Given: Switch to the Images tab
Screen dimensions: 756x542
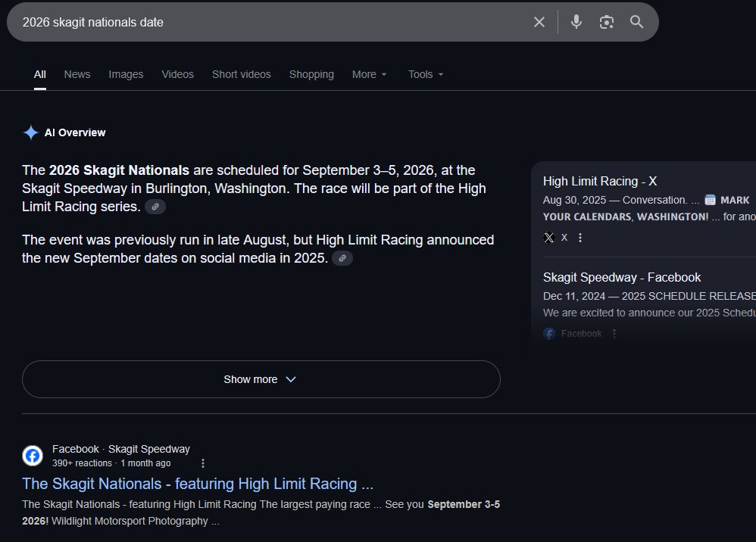Looking at the screenshot, I should (x=126, y=74).
